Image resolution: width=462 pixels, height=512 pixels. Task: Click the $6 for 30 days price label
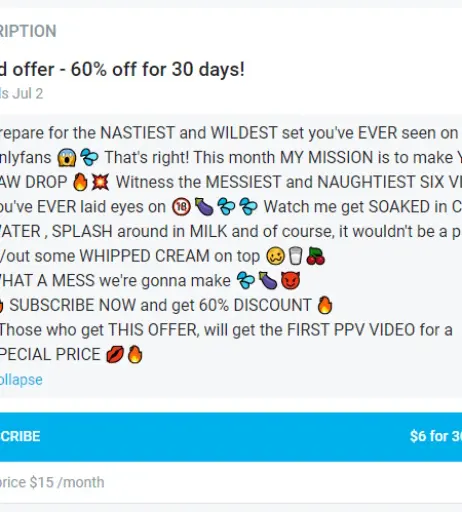(x=436, y=436)
